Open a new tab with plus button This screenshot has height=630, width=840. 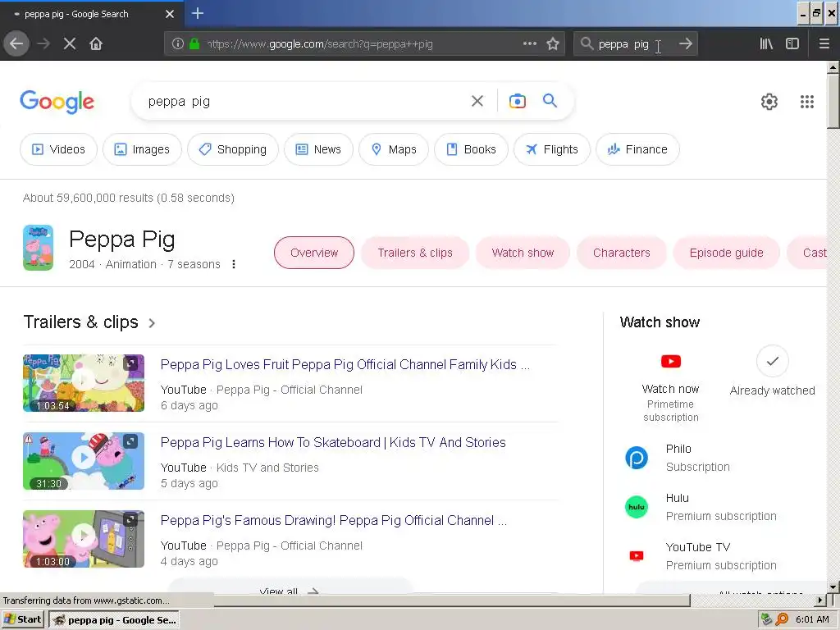(197, 13)
